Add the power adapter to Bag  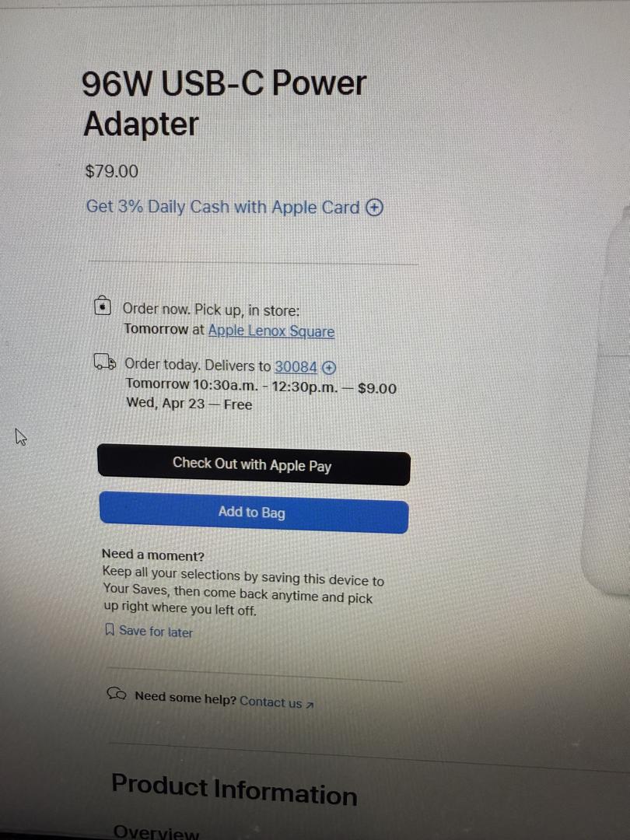click(x=254, y=512)
